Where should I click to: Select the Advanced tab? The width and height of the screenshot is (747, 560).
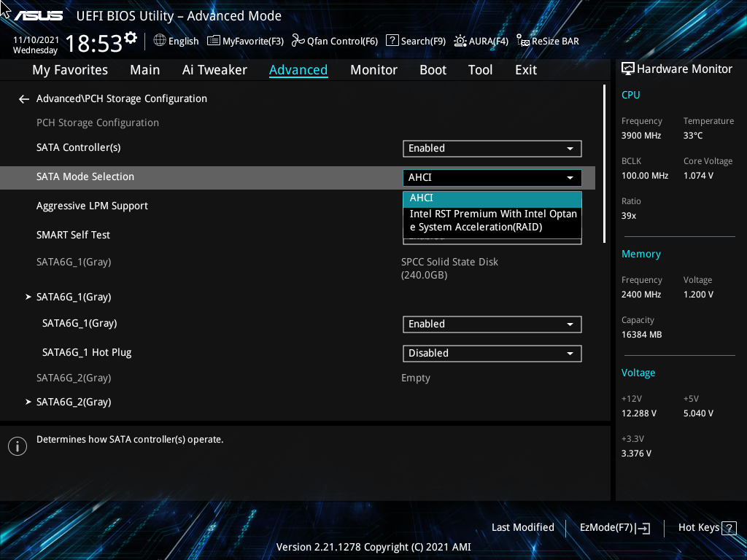point(298,70)
